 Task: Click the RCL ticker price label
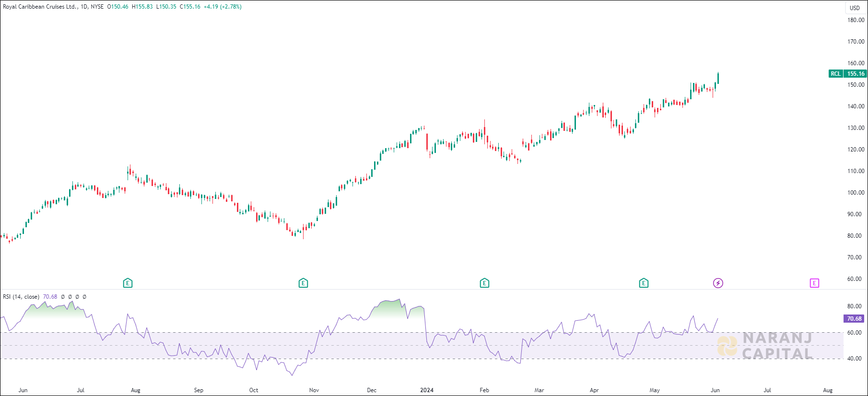click(x=836, y=73)
